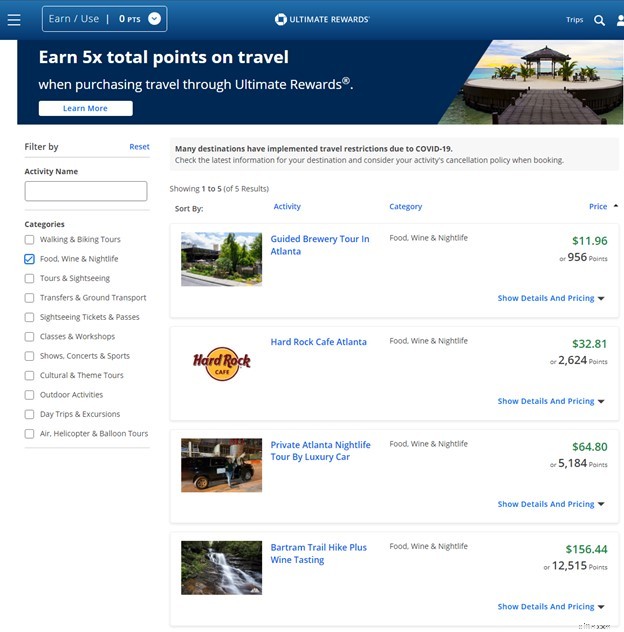Click the Bartram Trail waterfall thumbnail
The height and width of the screenshot is (632, 624).
[221, 567]
